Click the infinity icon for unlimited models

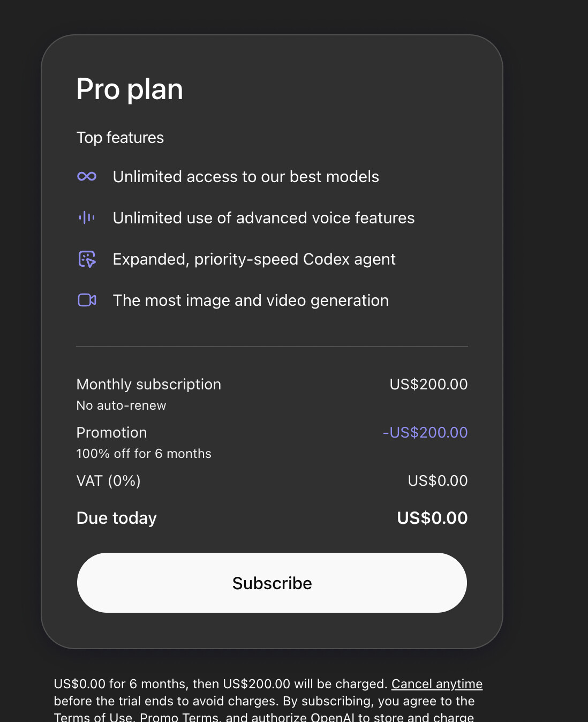87,176
